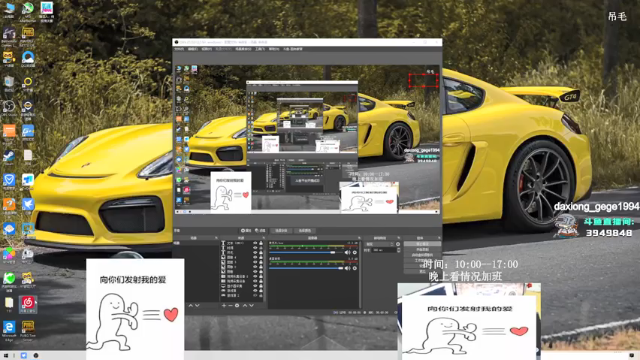Screen dimensions: 640x360
Task: Mute the 桌面音频 channel speaker icon
Action: pyautogui.click(x=347, y=268)
